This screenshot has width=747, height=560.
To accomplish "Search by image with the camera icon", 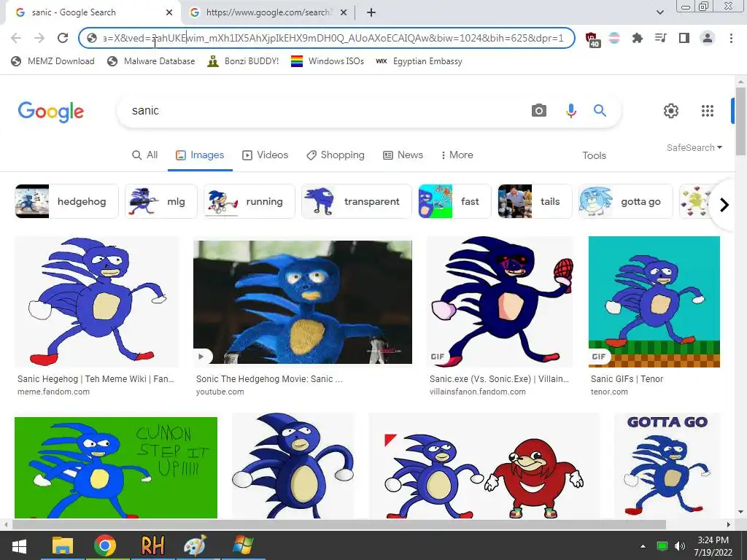I will coord(539,111).
